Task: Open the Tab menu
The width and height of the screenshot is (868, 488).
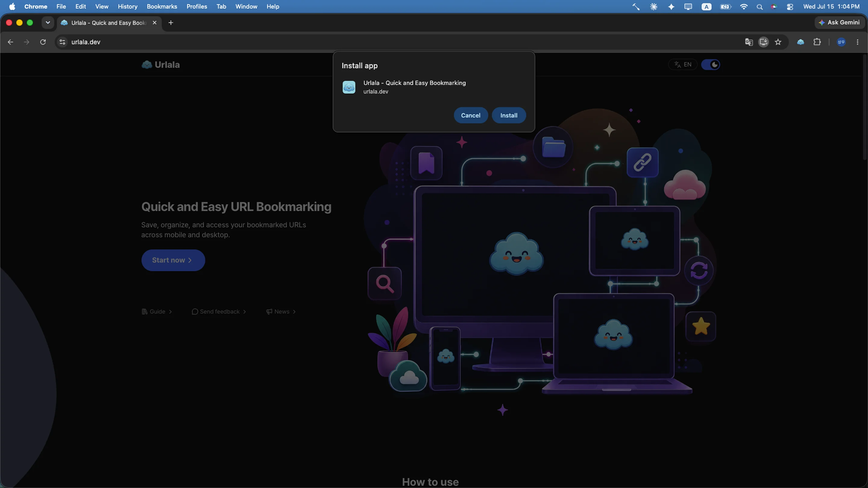Action: coord(222,6)
